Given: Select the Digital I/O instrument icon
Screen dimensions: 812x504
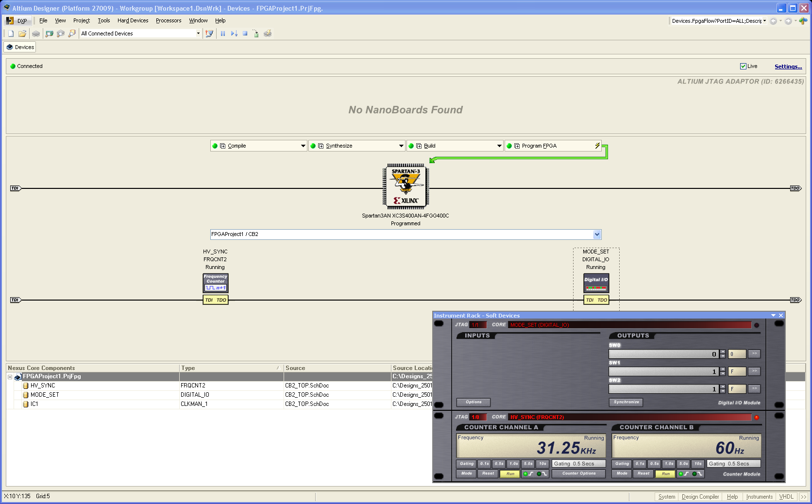Looking at the screenshot, I should pos(596,283).
